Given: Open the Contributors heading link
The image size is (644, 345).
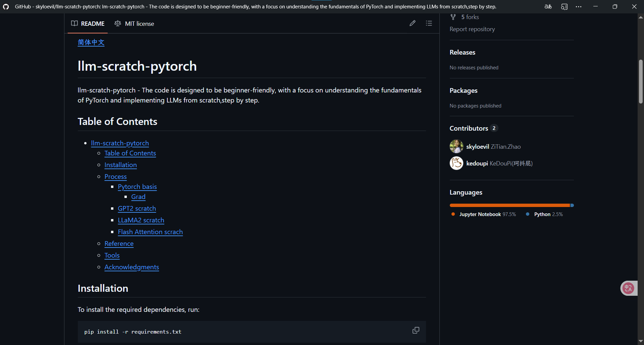Looking at the screenshot, I should [469, 128].
